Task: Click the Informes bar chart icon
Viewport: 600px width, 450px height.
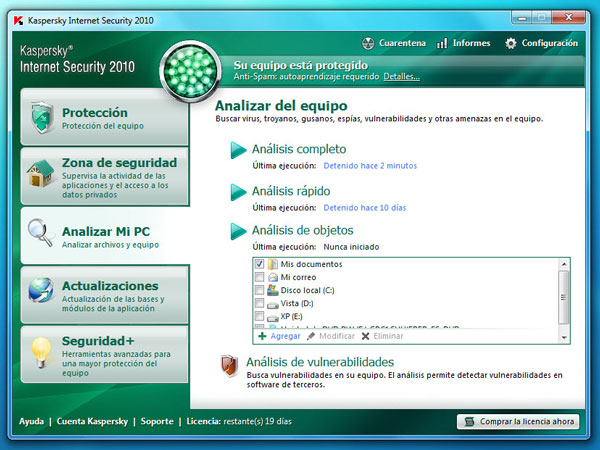Action: coord(442,43)
